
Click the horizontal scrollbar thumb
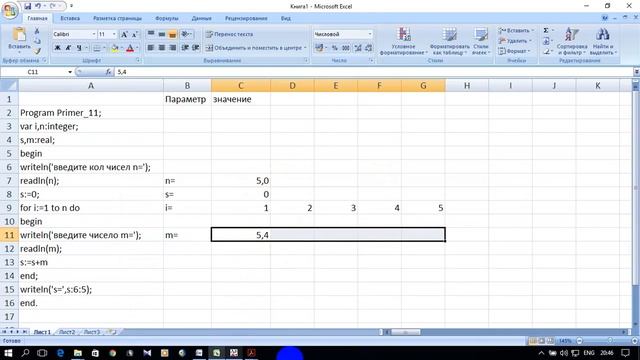tap(405, 332)
